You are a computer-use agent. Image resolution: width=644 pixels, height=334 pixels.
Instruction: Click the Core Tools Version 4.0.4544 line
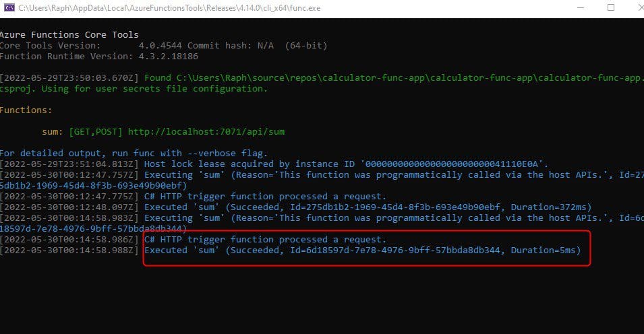click(163, 46)
